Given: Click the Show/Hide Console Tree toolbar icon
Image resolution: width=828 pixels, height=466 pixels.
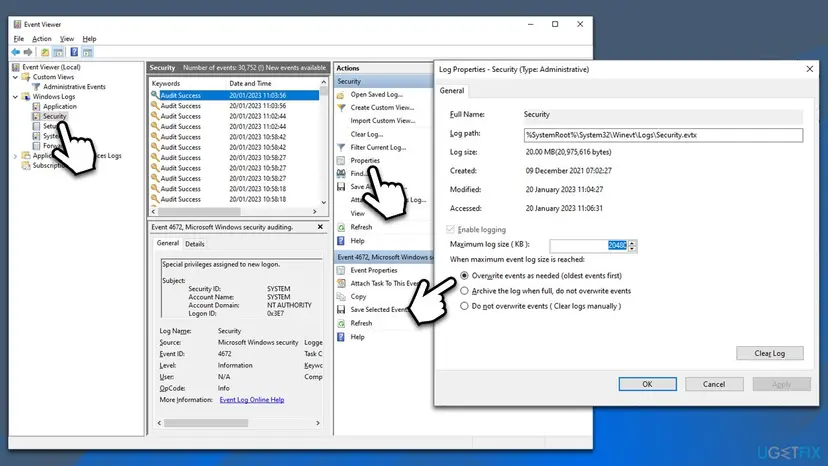Looking at the screenshot, I should coord(58,52).
